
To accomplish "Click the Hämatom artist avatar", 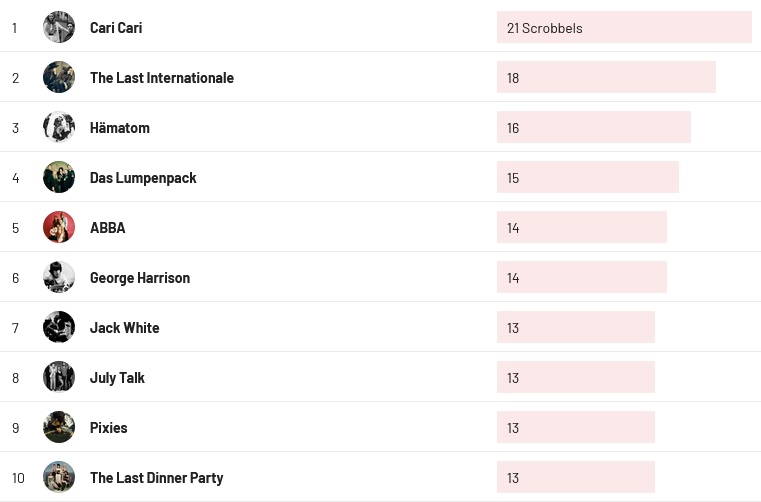I will pyautogui.click(x=59, y=127).
